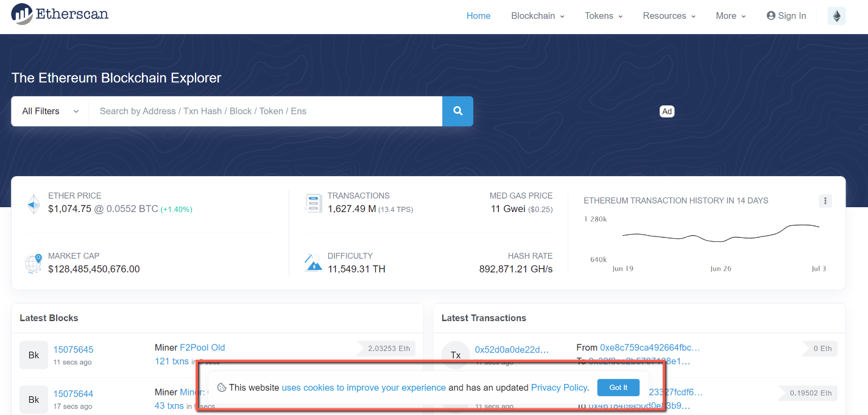Click Sign In in navbar
868x415 pixels.
(x=786, y=16)
